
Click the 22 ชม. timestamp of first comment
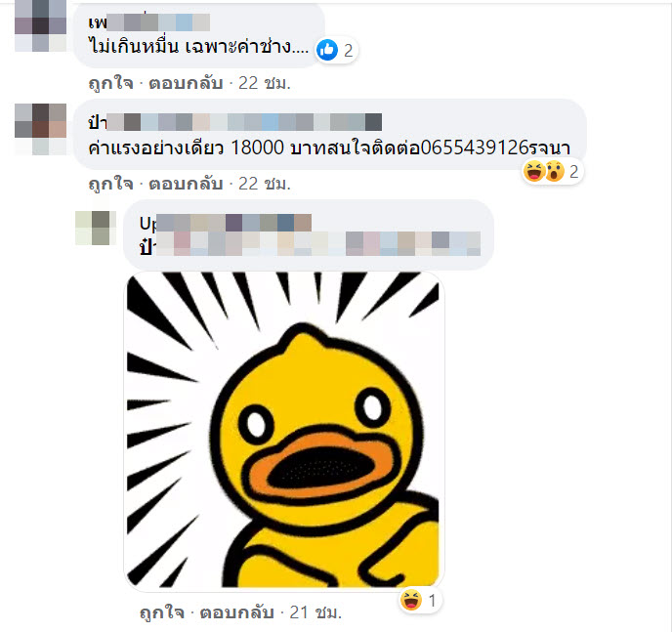(265, 83)
